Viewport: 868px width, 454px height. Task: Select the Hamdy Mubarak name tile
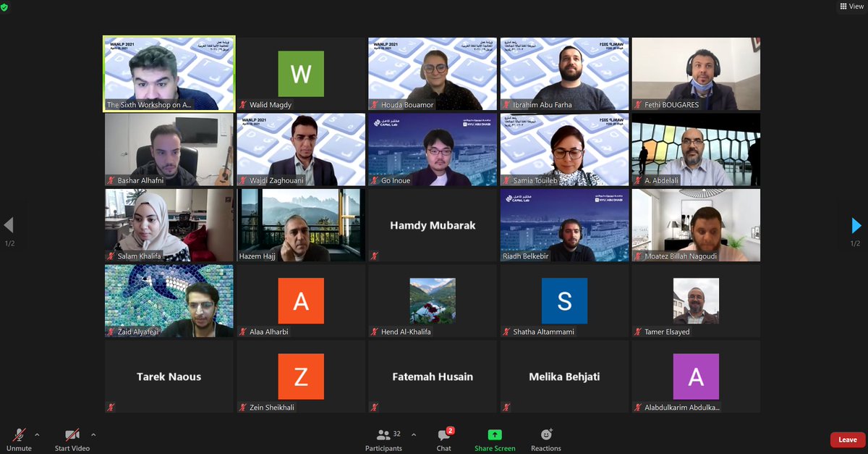point(433,225)
